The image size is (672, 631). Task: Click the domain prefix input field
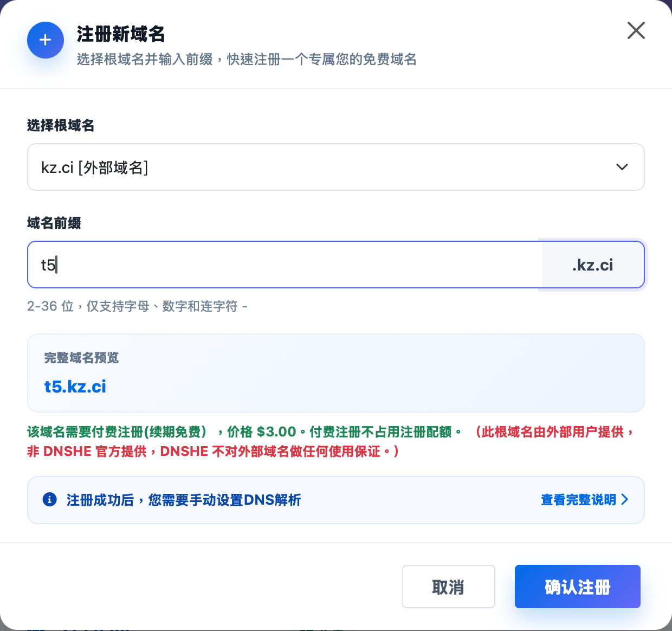coord(285,265)
